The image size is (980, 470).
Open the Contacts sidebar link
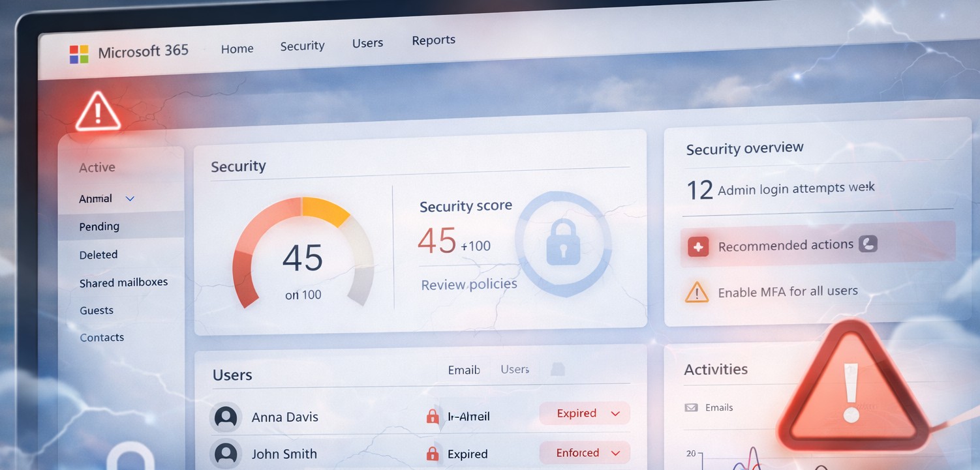tap(102, 338)
